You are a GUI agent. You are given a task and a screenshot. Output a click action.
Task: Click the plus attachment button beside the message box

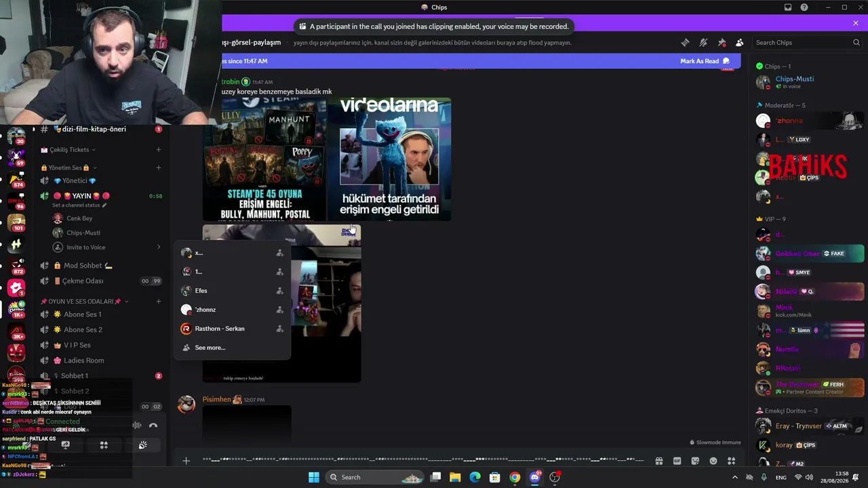186,461
